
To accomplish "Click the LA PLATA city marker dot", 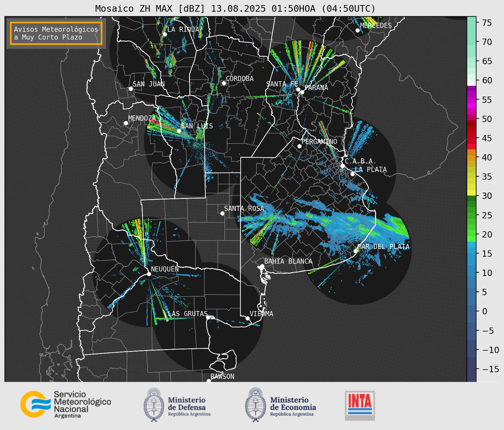I will point(353,174).
